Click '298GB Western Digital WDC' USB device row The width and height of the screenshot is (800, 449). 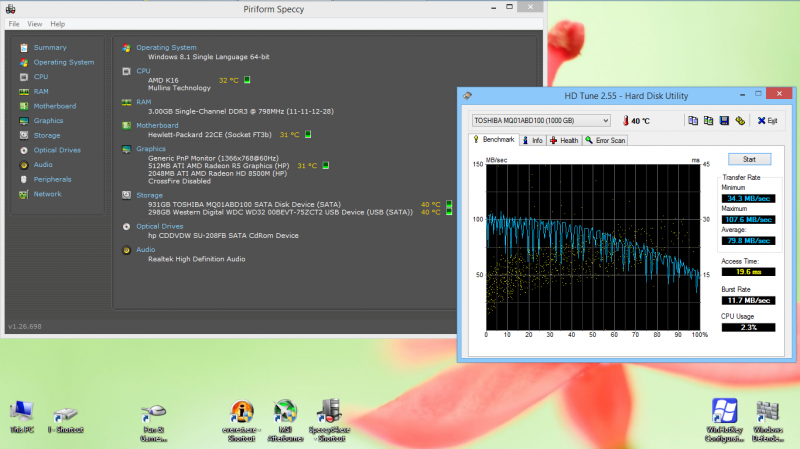280,212
